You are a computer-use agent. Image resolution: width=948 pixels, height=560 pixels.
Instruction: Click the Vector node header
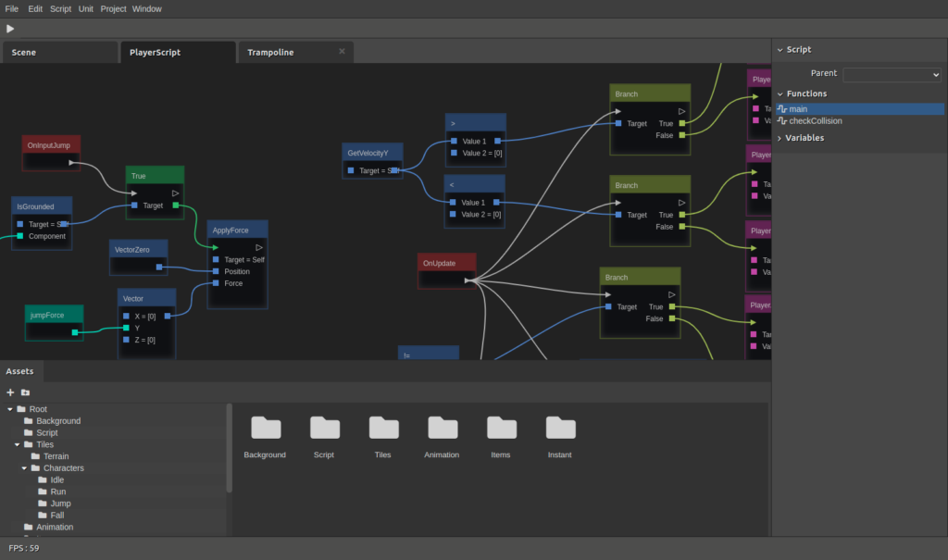147,298
